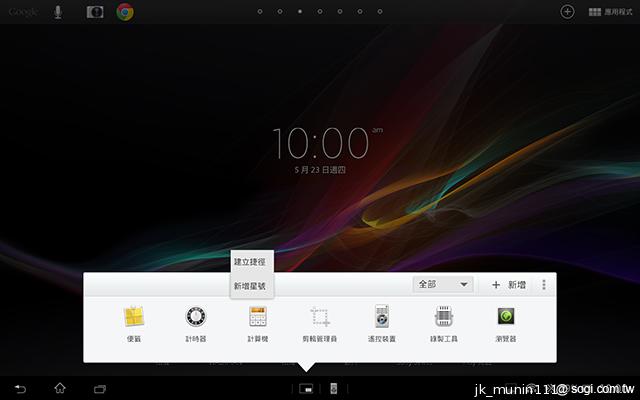Expand the 全部 filter dropdown
This screenshot has width=640, height=400.
[443, 284]
